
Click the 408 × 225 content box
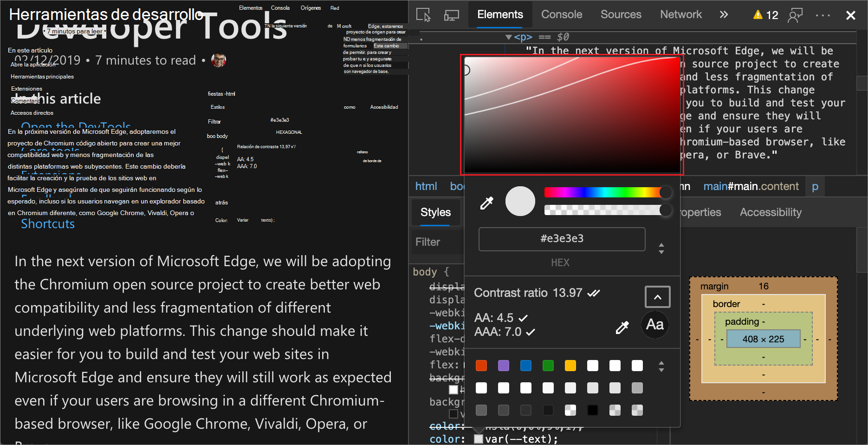pos(763,339)
